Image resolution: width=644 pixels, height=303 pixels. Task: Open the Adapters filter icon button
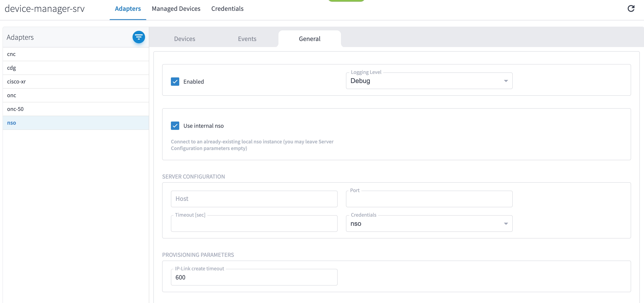point(139,37)
